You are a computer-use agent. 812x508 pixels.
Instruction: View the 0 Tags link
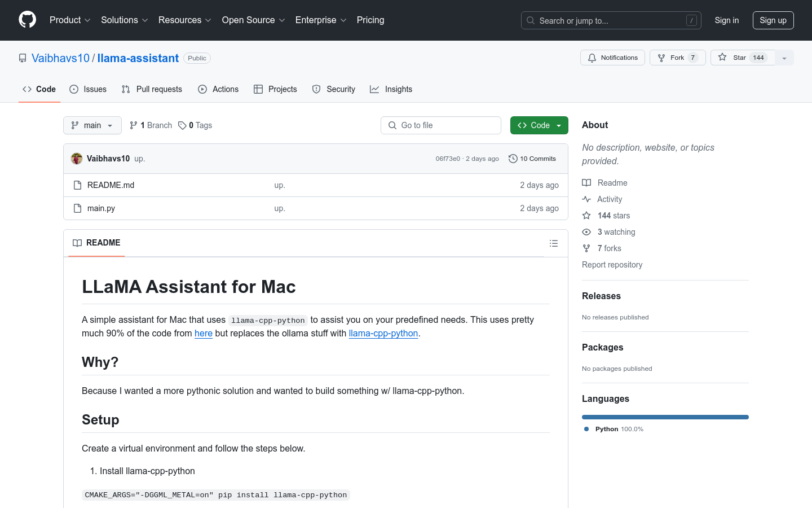pos(195,125)
